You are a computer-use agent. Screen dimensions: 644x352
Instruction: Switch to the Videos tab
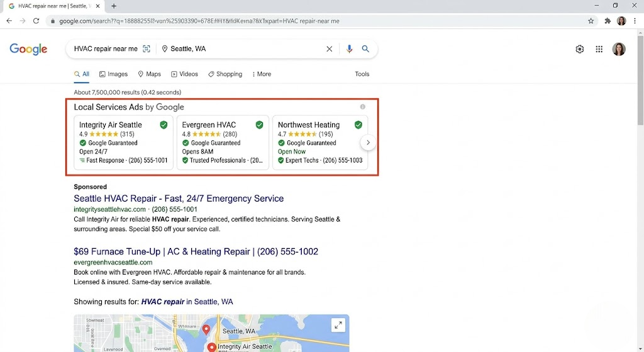coord(184,74)
